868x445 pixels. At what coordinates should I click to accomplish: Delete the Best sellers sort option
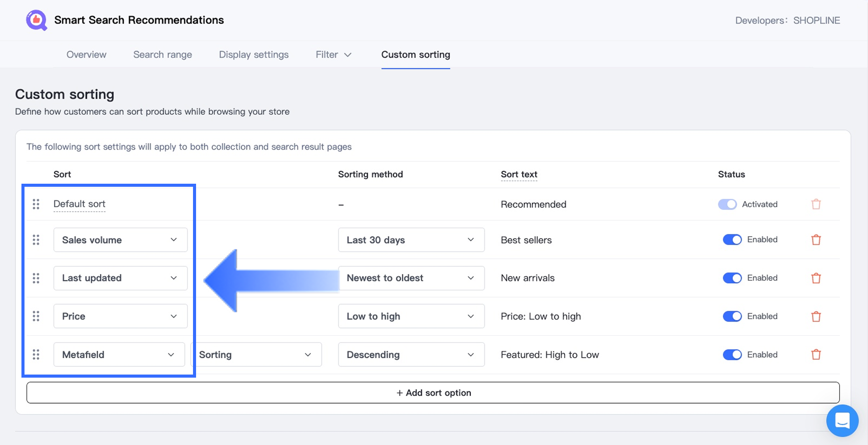816,240
